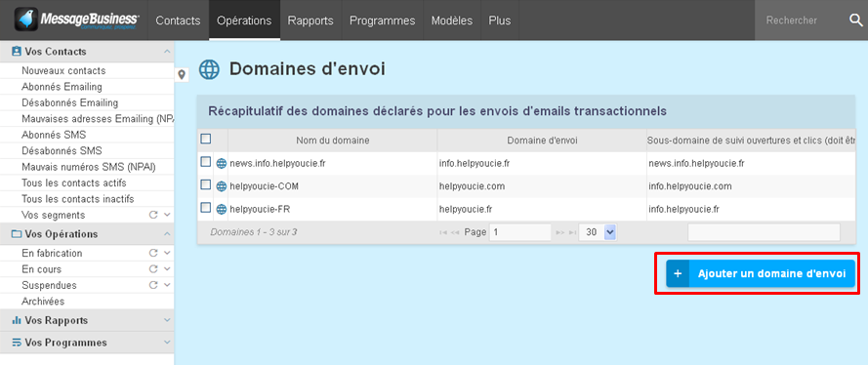Click helpyoucie.com in Domaine d'envoi column
Screen dimensions: 868x365
pos(472,186)
